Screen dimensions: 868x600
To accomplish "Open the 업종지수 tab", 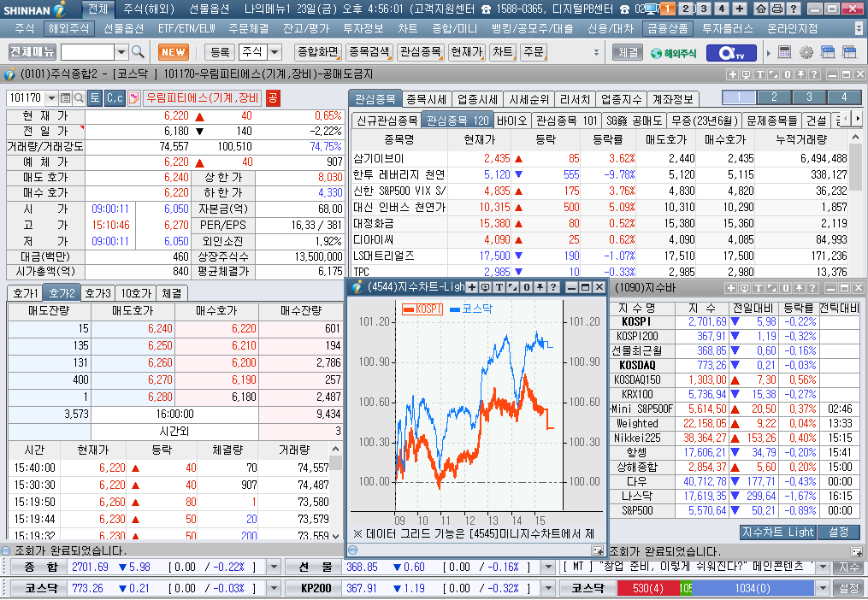I will 621,99.
